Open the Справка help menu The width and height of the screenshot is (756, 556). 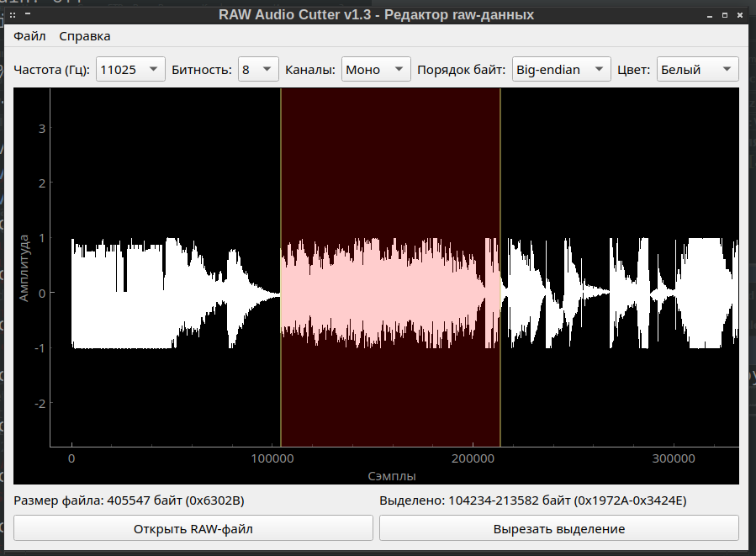point(84,36)
